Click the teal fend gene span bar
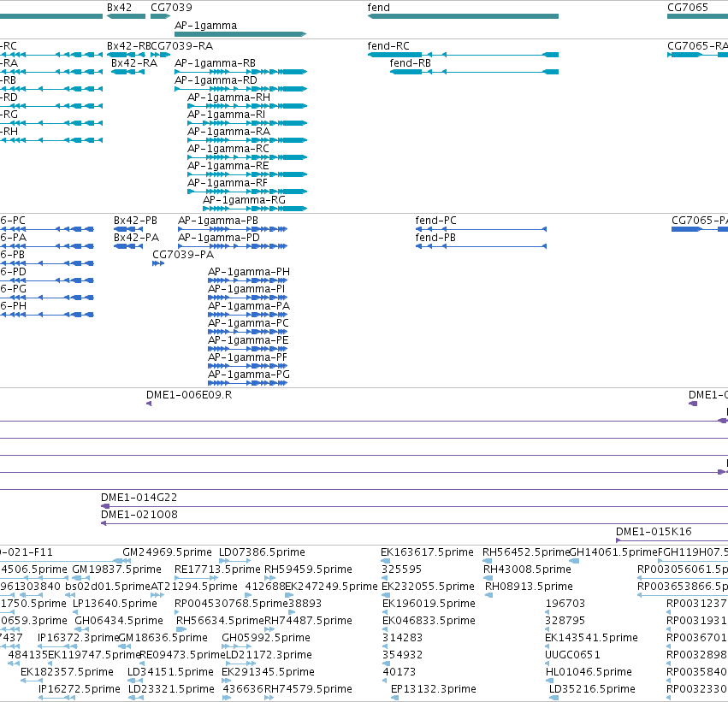 pos(463,16)
